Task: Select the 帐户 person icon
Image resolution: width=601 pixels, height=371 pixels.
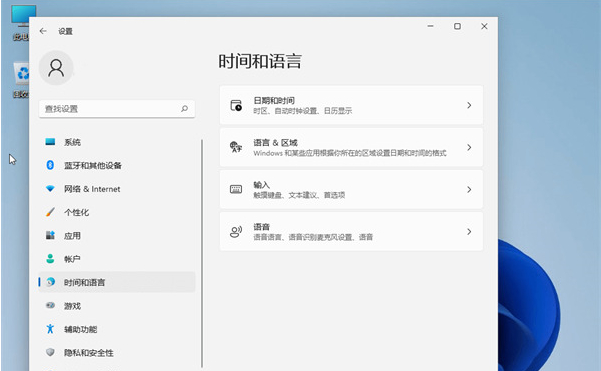Action: (x=50, y=259)
